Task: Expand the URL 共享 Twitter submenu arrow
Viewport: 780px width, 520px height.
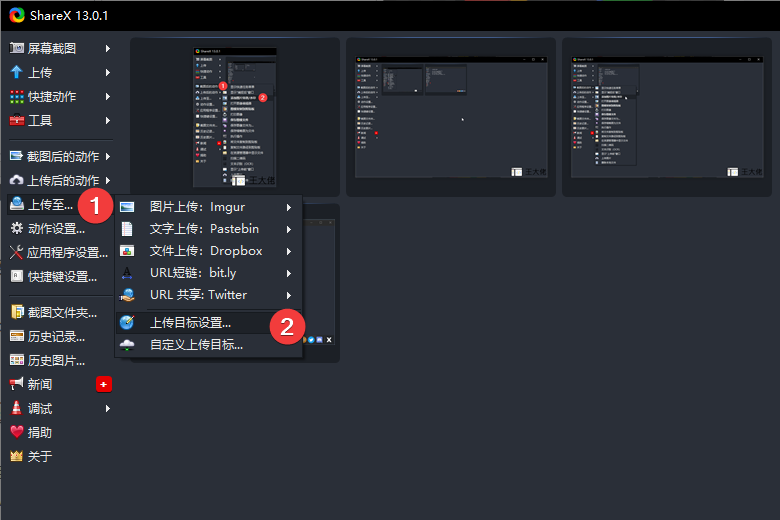Action: click(289, 295)
